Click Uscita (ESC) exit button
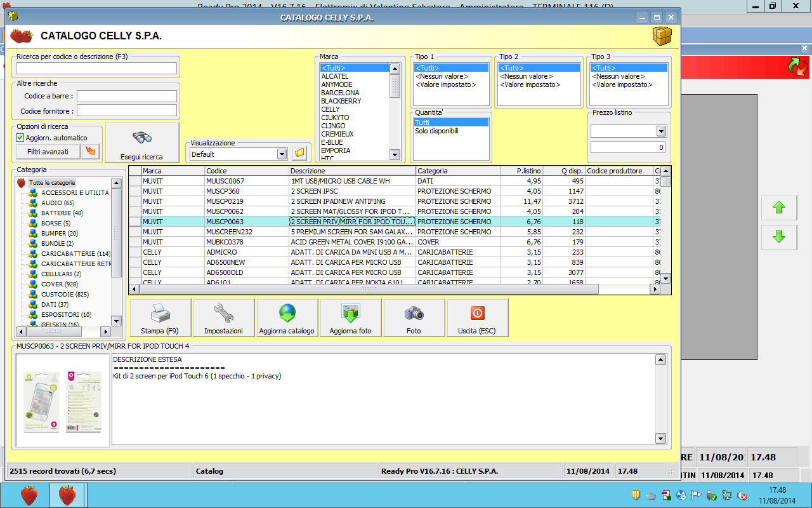The width and height of the screenshot is (812, 508). [477, 318]
